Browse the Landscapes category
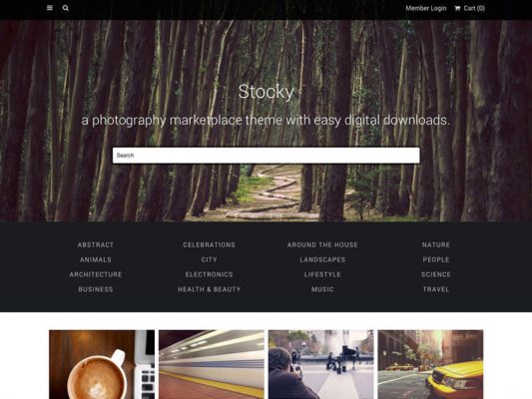This screenshot has width=532, height=399. (322, 259)
